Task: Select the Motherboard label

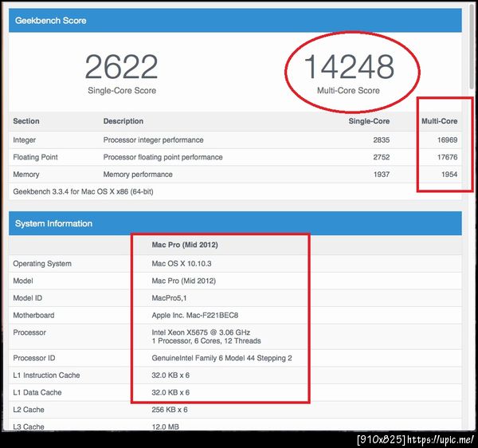Action: [33, 315]
